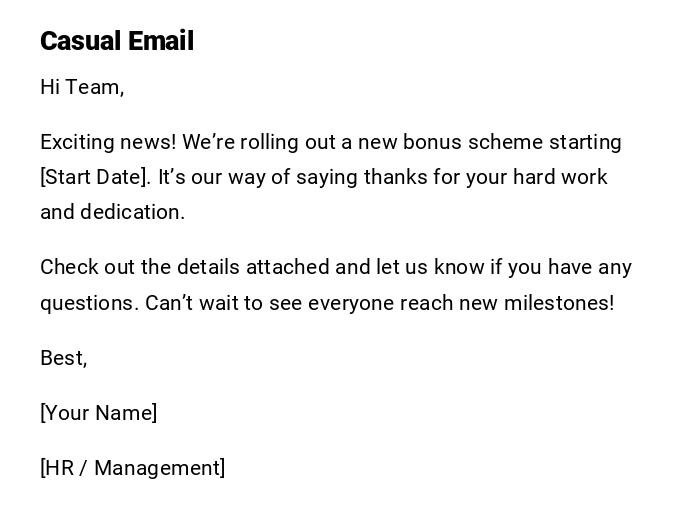This screenshot has width=700, height=530.
Task: Click the phrase "let us know"
Action: (429, 267)
